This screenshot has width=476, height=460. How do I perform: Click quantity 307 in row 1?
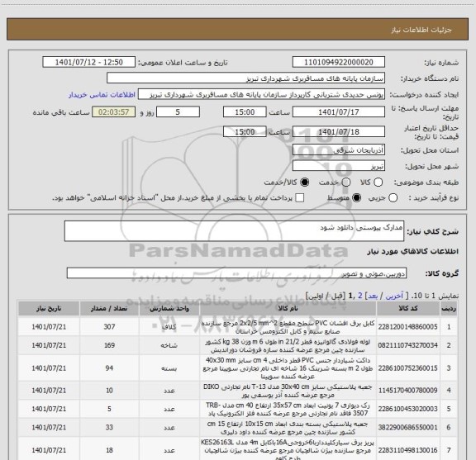109,327
